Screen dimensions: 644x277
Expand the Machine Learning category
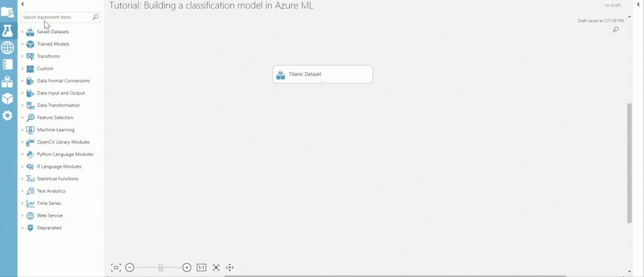tap(23, 130)
